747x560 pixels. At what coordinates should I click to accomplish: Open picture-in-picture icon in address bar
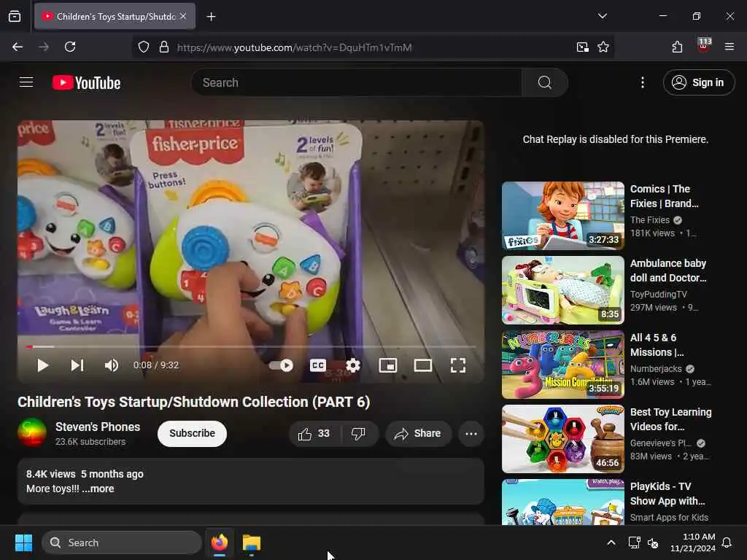[582, 47]
